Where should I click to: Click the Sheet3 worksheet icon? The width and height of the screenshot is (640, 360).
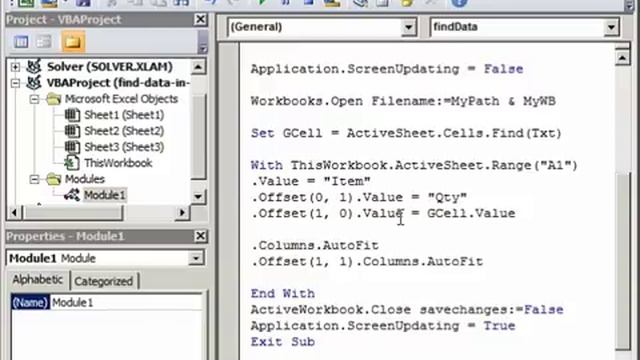(x=72, y=147)
